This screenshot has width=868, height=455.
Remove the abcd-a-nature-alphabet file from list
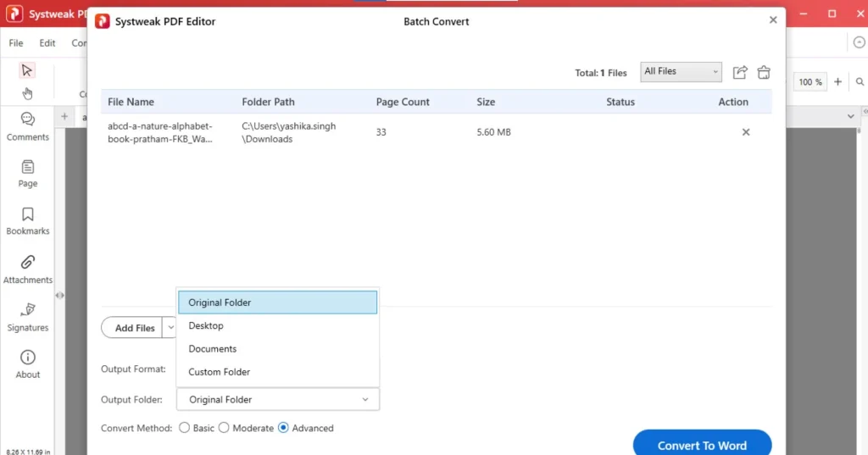[x=746, y=132]
